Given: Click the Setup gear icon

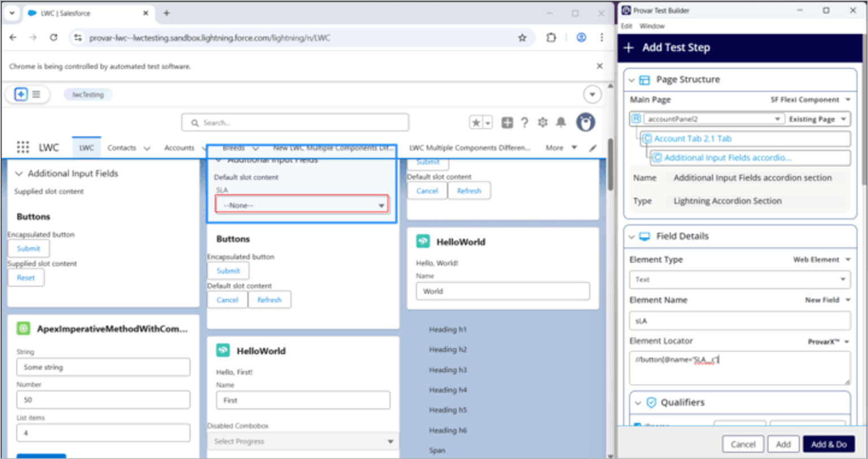Looking at the screenshot, I should (542, 122).
